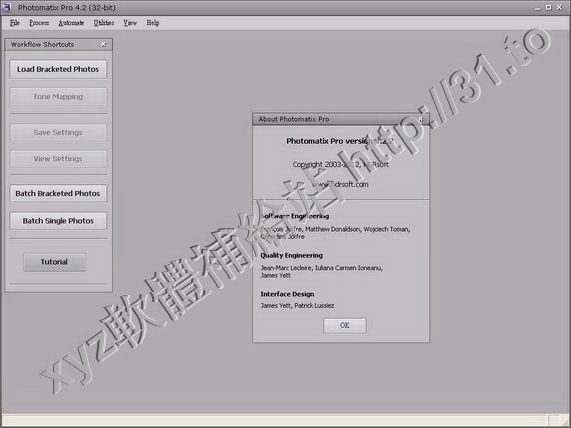Image resolution: width=571 pixels, height=428 pixels.
Task: Click the Photomatix Pro title bar icon
Action: click(x=6, y=7)
